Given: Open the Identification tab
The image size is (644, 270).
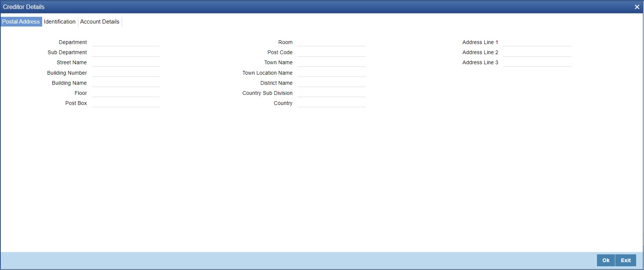Looking at the screenshot, I should (60, 22).
